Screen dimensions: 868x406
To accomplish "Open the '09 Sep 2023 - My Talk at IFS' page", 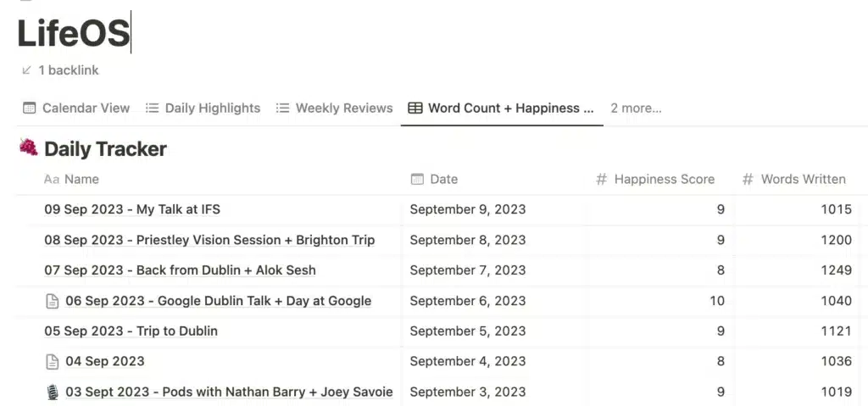I will (x=132, y=209).
